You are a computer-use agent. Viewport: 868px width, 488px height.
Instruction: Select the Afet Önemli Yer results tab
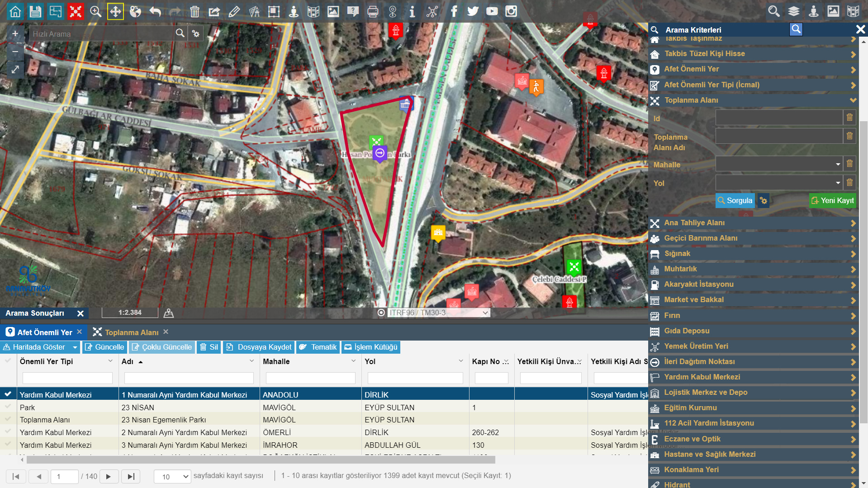44,332
